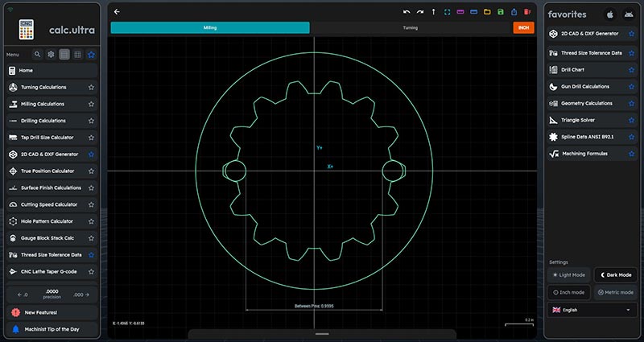Click the teal fit-to-screen frame icon

(x=447, y=12)
